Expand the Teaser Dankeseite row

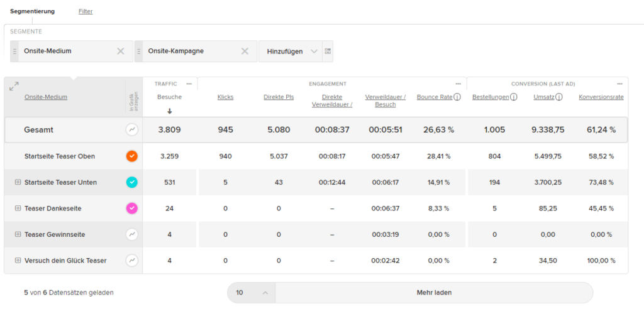[18, 209]
